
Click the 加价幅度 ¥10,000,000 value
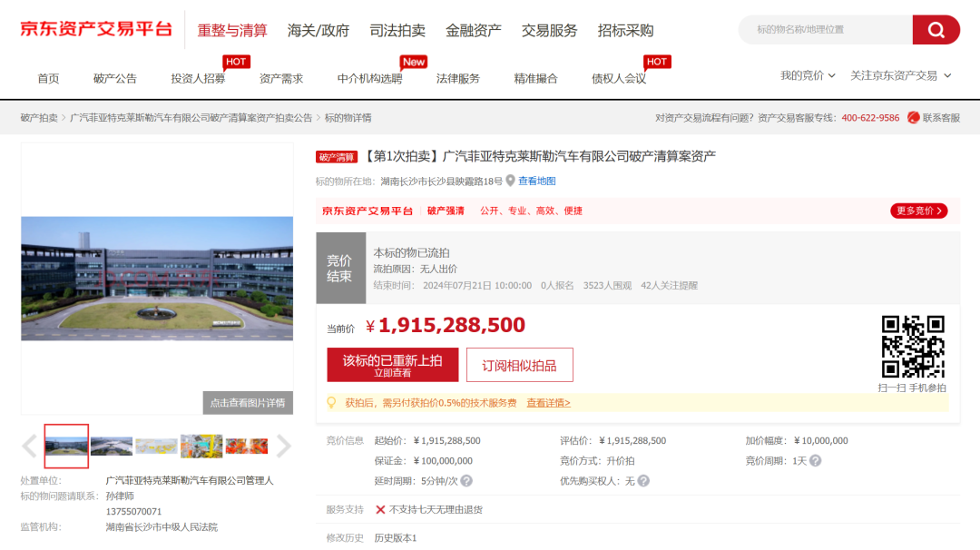click(820, 440)
